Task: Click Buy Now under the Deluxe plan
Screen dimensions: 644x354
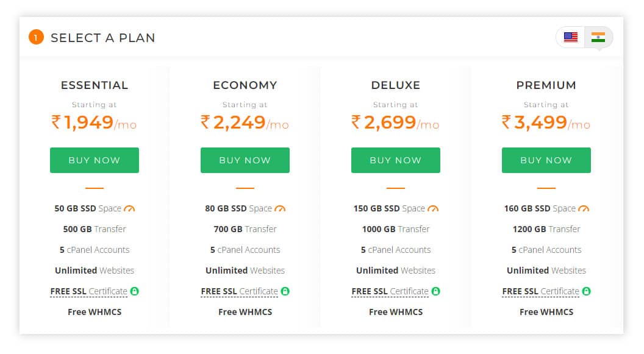Action: click(x=395, y=160)
